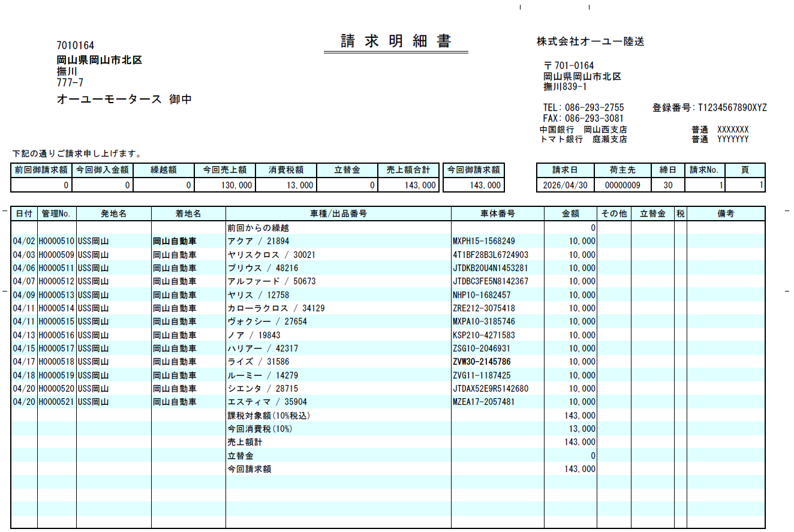Click the 請求明細書 document title

click(x=396, y=41)
